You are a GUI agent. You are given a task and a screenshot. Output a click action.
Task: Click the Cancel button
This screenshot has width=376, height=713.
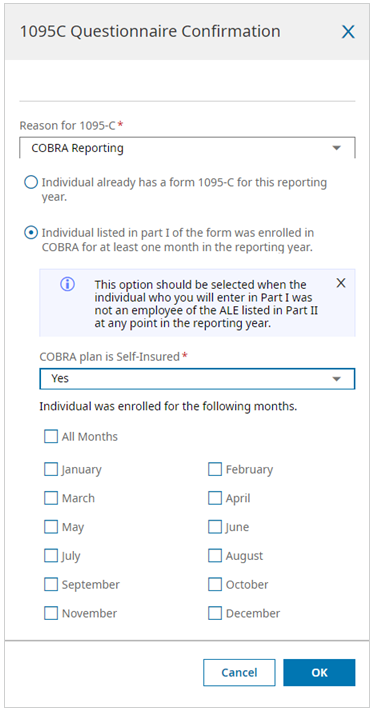click(x=239, y=673)
